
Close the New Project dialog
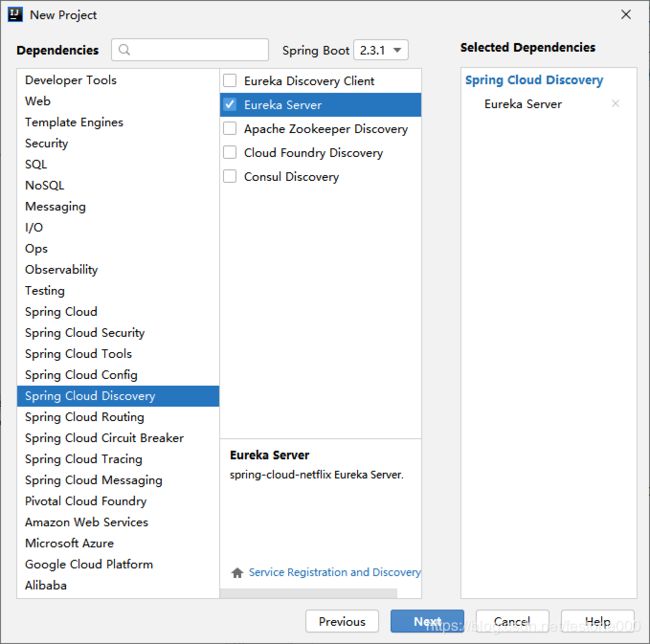[x=626, y=15]
